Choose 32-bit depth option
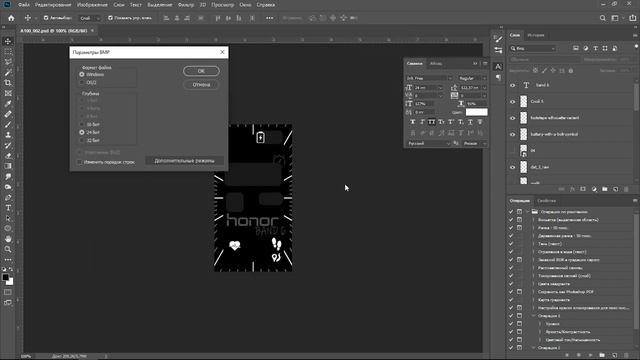This screenshot has width=640, height=360. pos(82,140)
